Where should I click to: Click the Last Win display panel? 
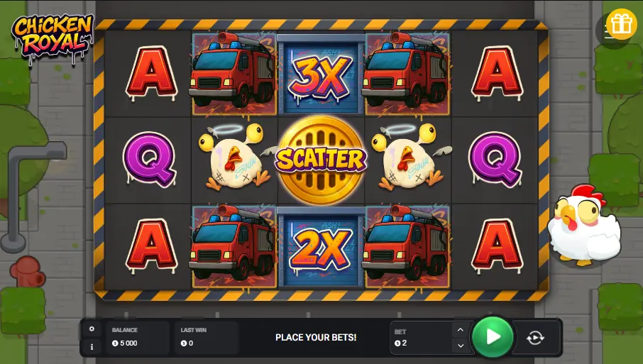(207, 337)
